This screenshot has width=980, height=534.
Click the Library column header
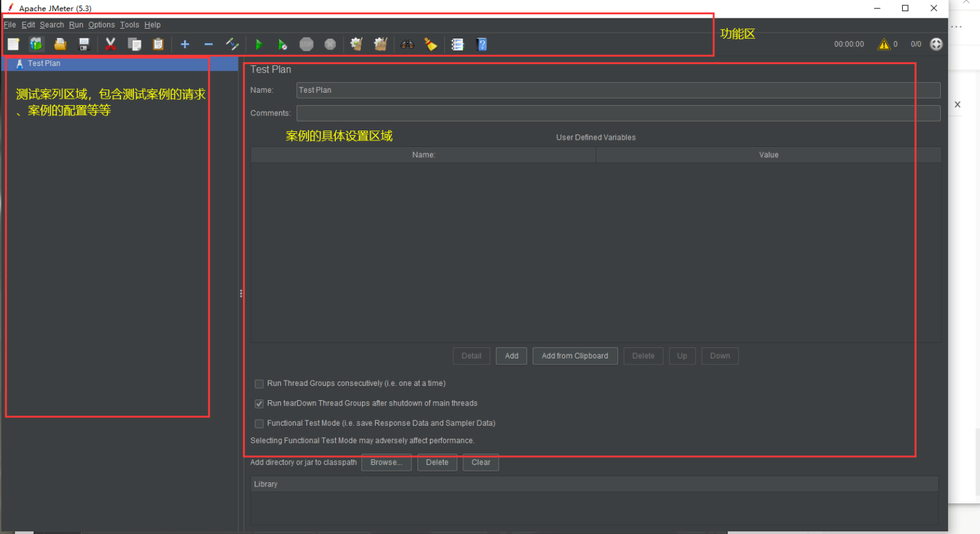coord(595,484)
